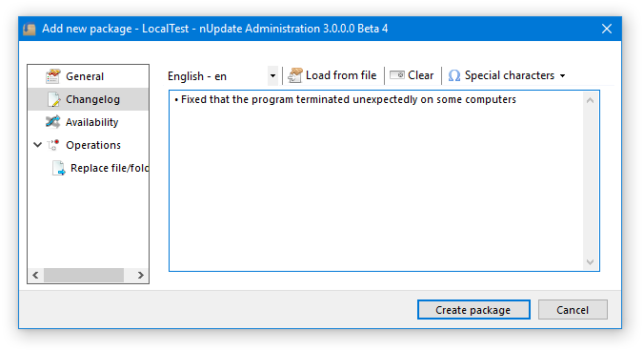Click the Cancel button
The width and height of the screenshot is (644, 351).
tap(573, 309)
